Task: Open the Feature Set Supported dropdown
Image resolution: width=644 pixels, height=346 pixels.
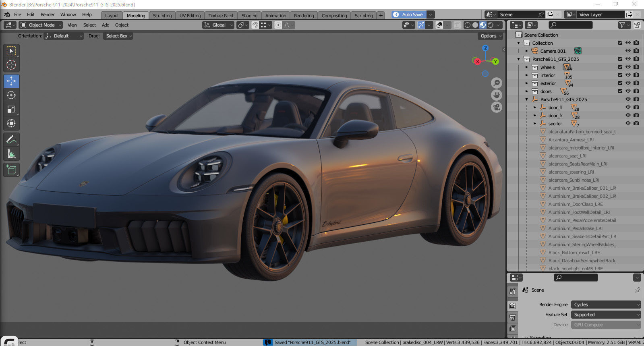Action: tap(606, 315)
